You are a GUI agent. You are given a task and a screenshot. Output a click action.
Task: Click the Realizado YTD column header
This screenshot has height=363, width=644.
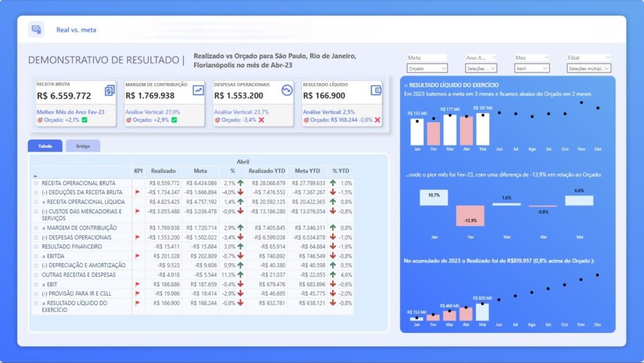(267, 171)
